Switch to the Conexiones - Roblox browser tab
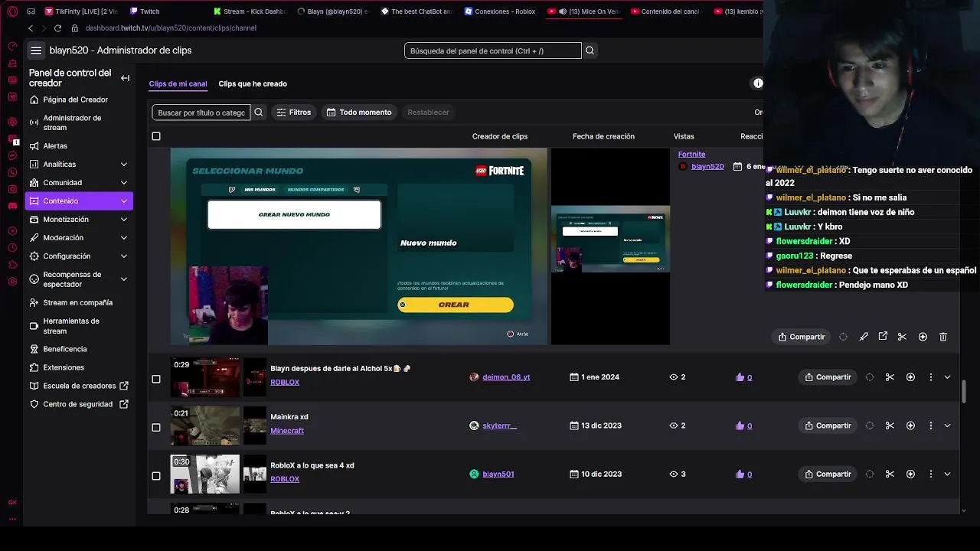 (x=500, y=11)
